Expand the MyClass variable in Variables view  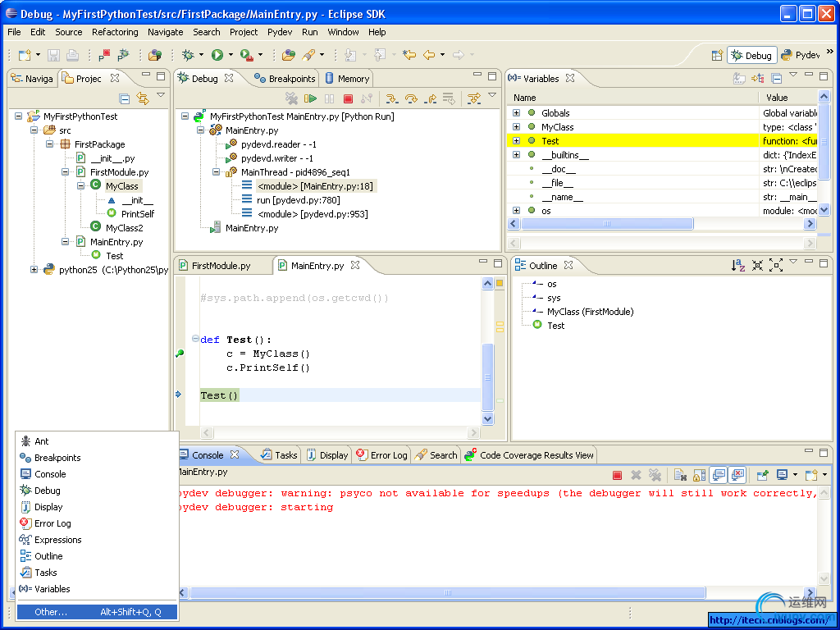(x=517, y=127)
